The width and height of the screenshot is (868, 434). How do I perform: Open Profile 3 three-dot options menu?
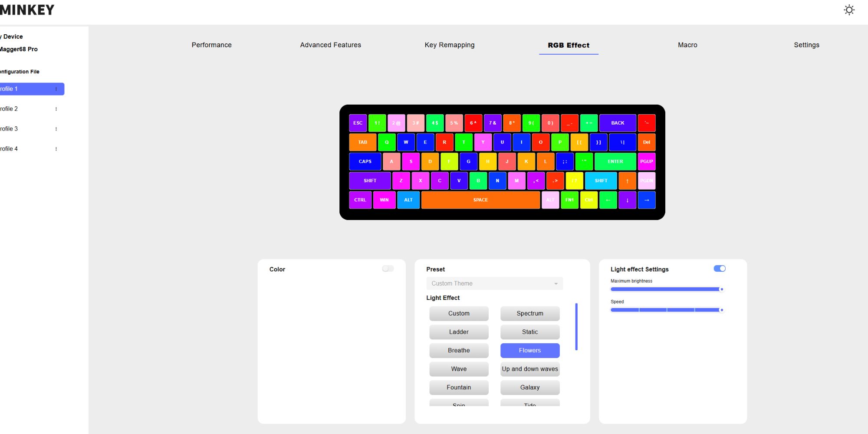(x=56, y=129)
